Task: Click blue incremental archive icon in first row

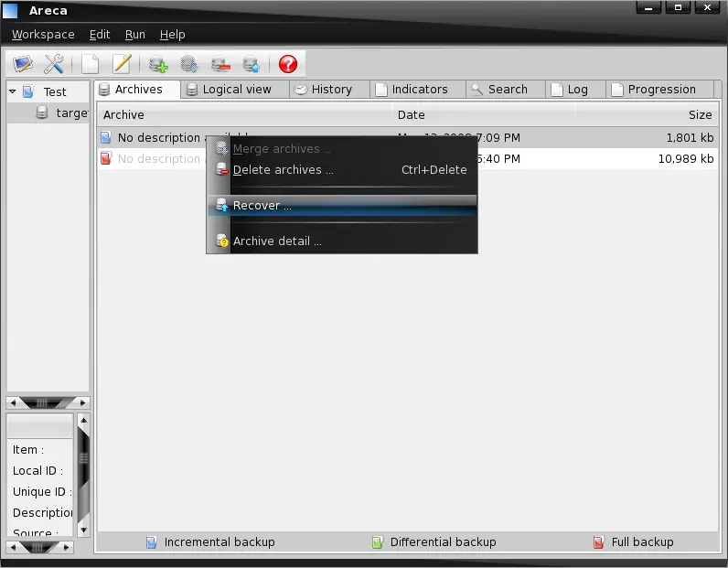Action: (106, 137)
